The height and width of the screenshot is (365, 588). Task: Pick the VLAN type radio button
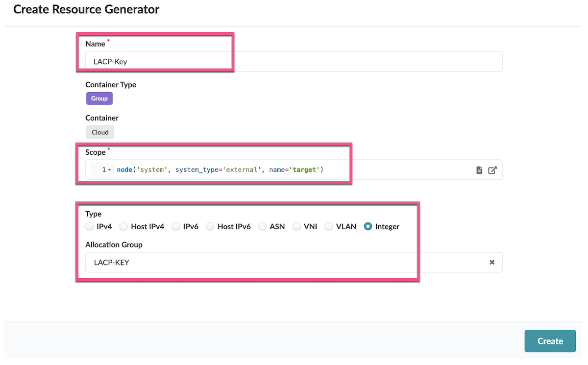(x=328, y=226)
